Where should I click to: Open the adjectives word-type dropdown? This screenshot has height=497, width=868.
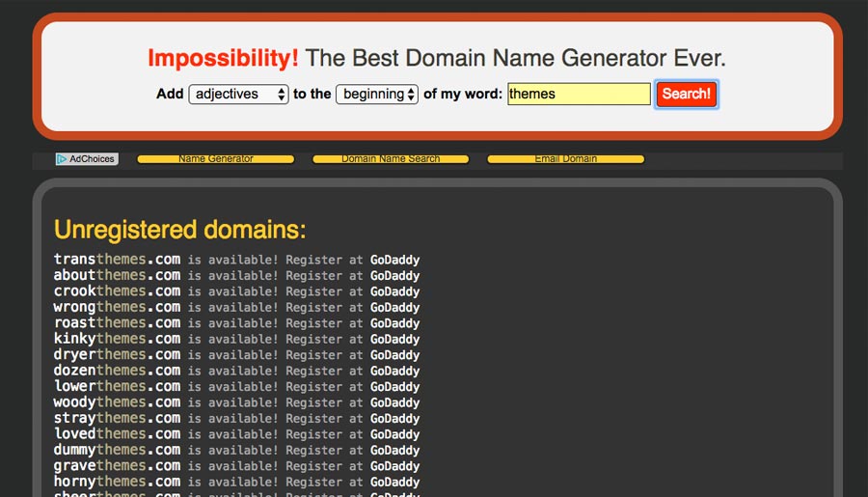[238, 95]
